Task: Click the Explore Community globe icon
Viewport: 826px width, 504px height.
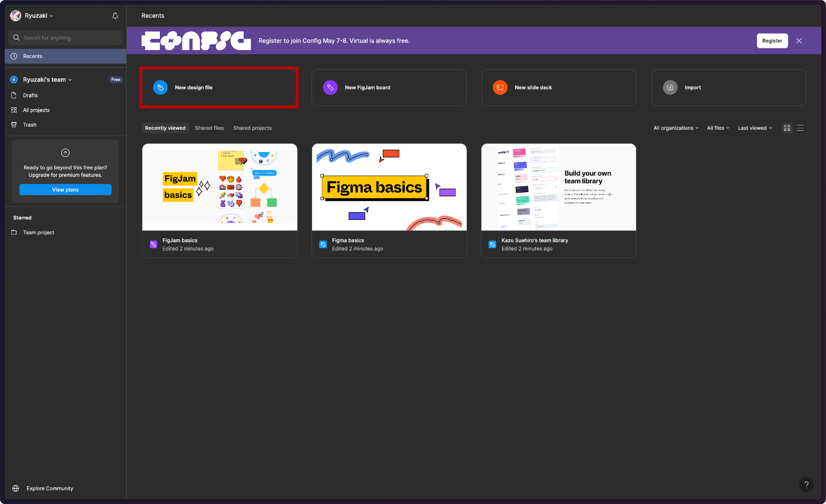Action: tap(15, 488)
